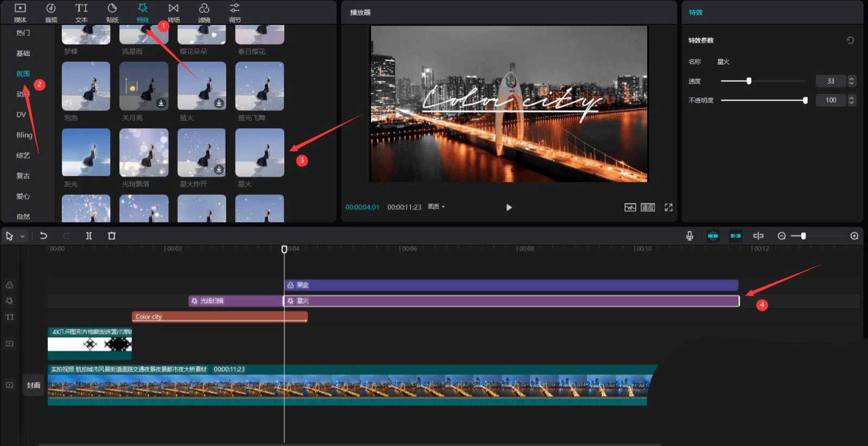Toggle the preview axis button
Viewport: 868px width, 446px height.
point(758,235)
